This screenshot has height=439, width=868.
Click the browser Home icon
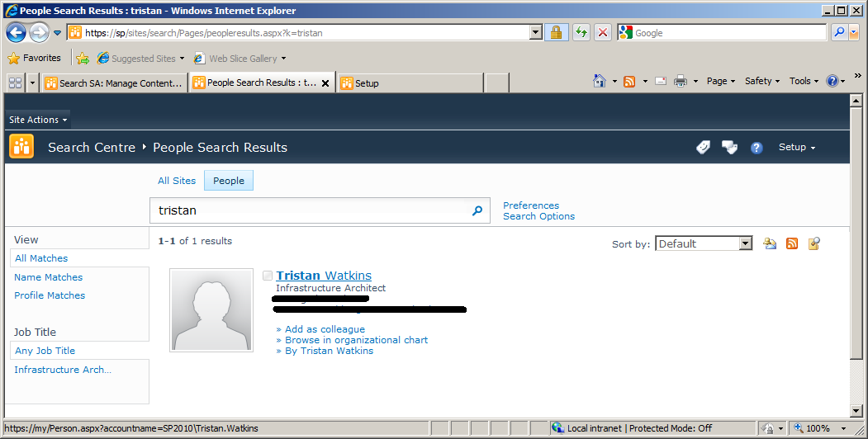[x=600, y=81]
